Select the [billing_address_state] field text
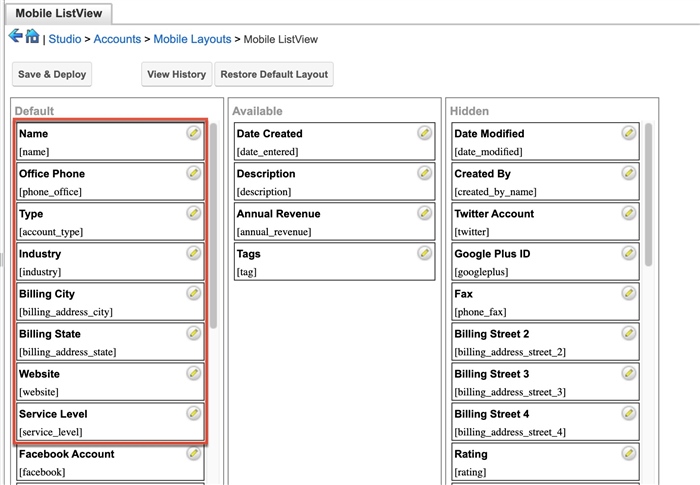 pos(67,352)
